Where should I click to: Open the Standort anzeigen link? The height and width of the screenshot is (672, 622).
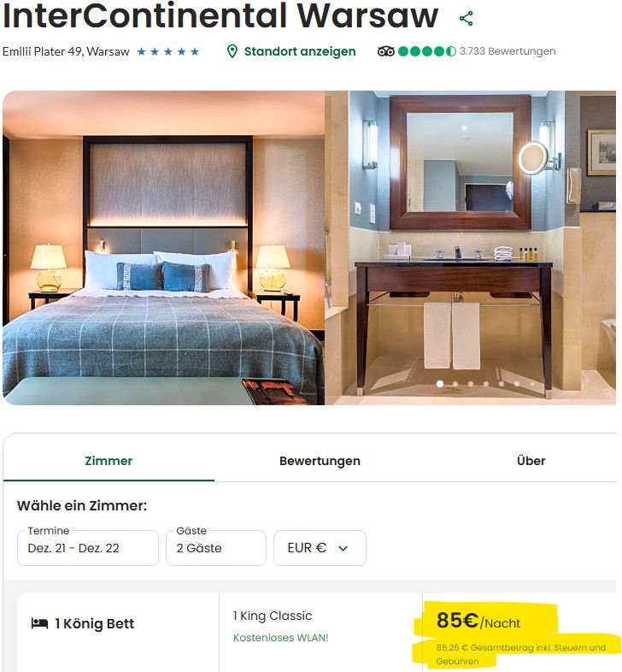(300, 51)
